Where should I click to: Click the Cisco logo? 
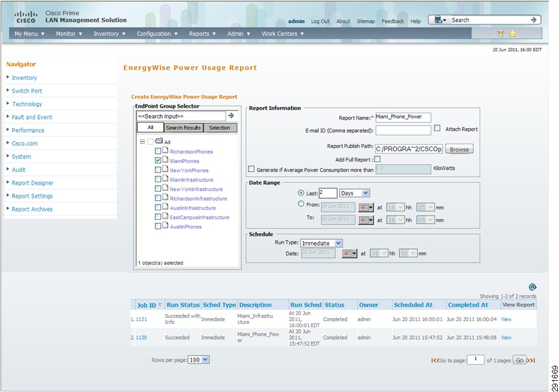tap(26, 17)
